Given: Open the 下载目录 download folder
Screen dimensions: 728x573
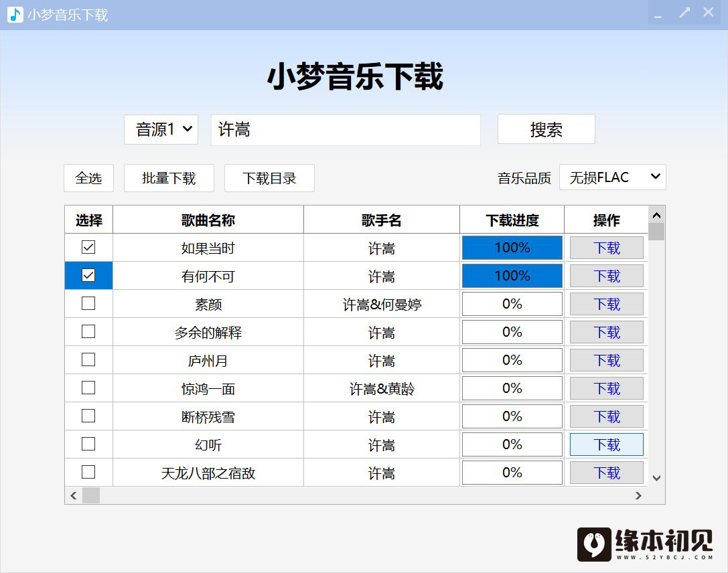Looking at the screenshot, I should pos(269,178).
